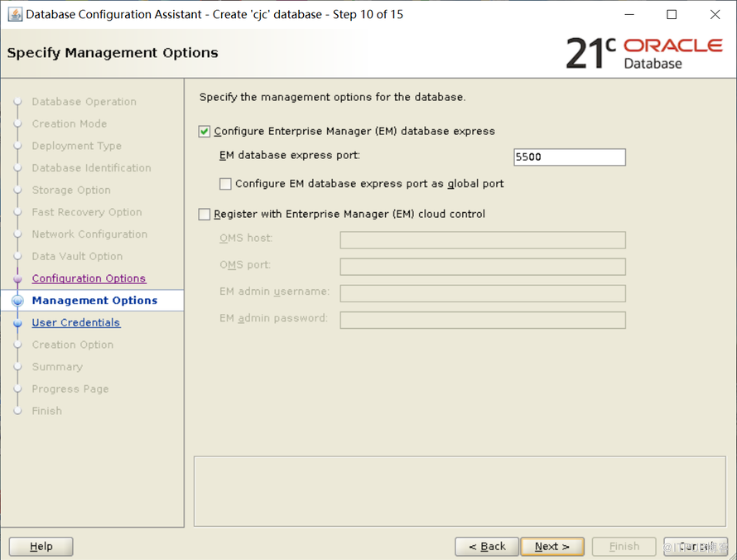
Task: Click 'Specify the management options' description text
Action: [x=332, y=97]
